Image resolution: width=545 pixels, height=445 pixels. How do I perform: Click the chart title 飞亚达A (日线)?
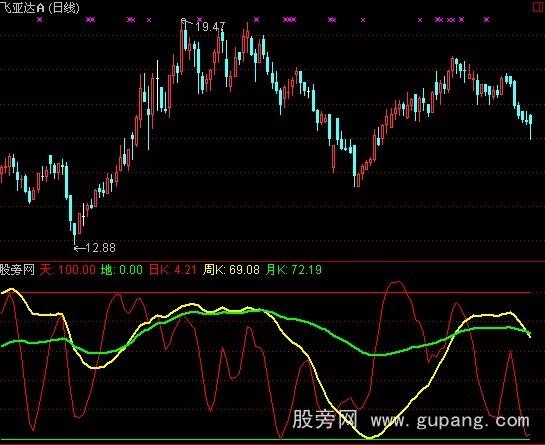(40, 8)
